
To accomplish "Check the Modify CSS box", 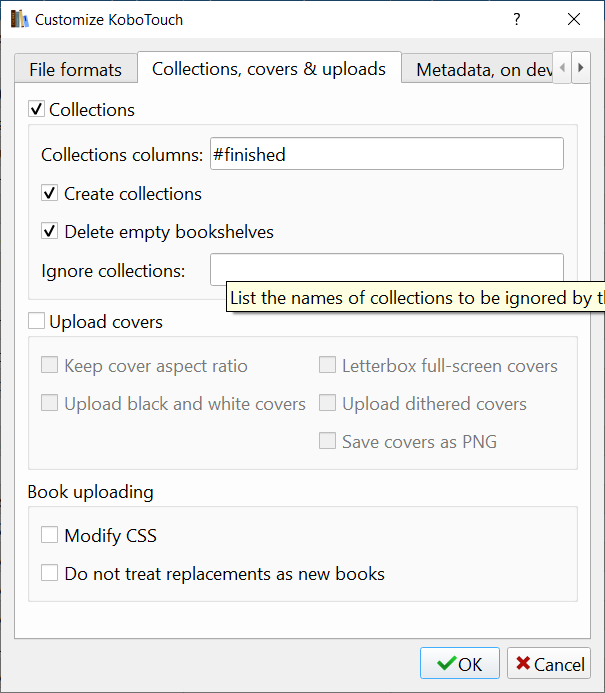I will pyautogui.click(x=49, y=536).
